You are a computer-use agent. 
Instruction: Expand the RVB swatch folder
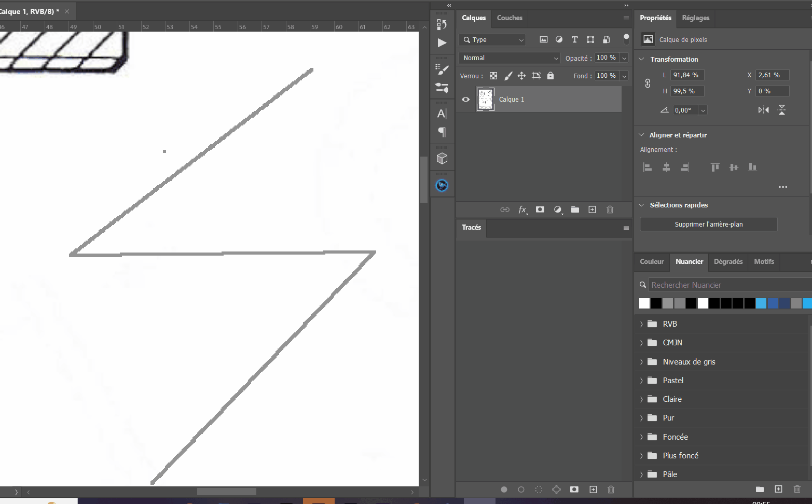point(641,324)
